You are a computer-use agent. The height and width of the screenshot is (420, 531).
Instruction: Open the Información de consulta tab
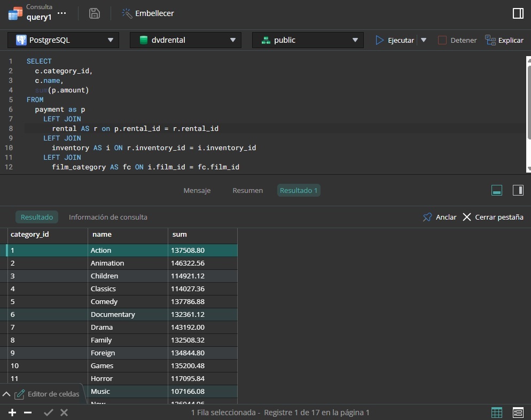[x=108, y=217]
